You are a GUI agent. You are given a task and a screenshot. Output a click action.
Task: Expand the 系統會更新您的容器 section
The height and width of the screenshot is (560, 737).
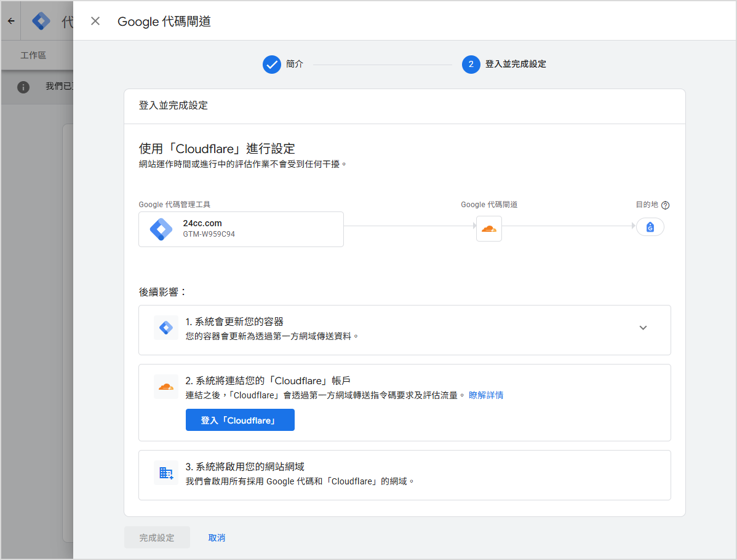(x=643, y=328)
